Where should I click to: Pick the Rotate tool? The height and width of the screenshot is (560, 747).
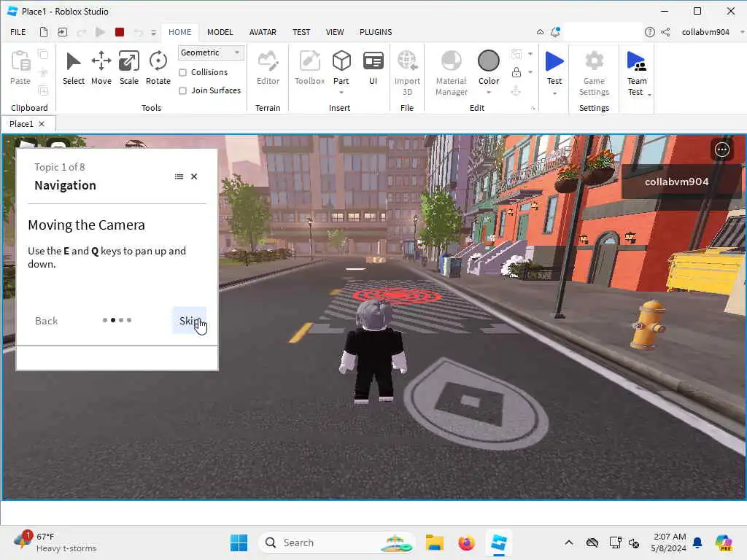pyautogui.click(x=158, y=68)
